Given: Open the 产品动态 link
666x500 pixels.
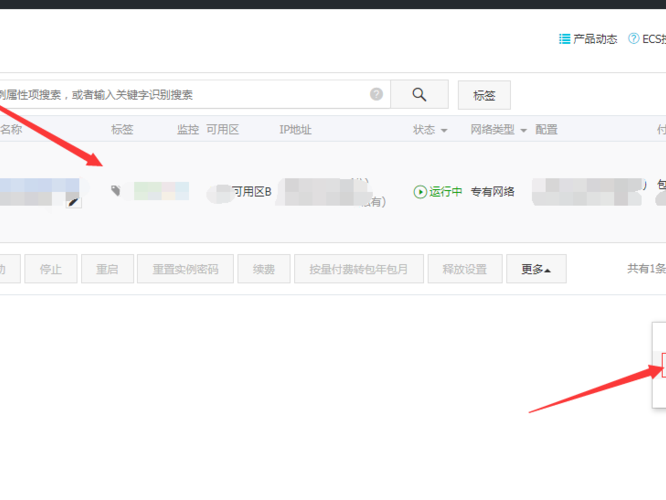Looking at the screenshot, I should pyautogui.click(x=595, y=39).
